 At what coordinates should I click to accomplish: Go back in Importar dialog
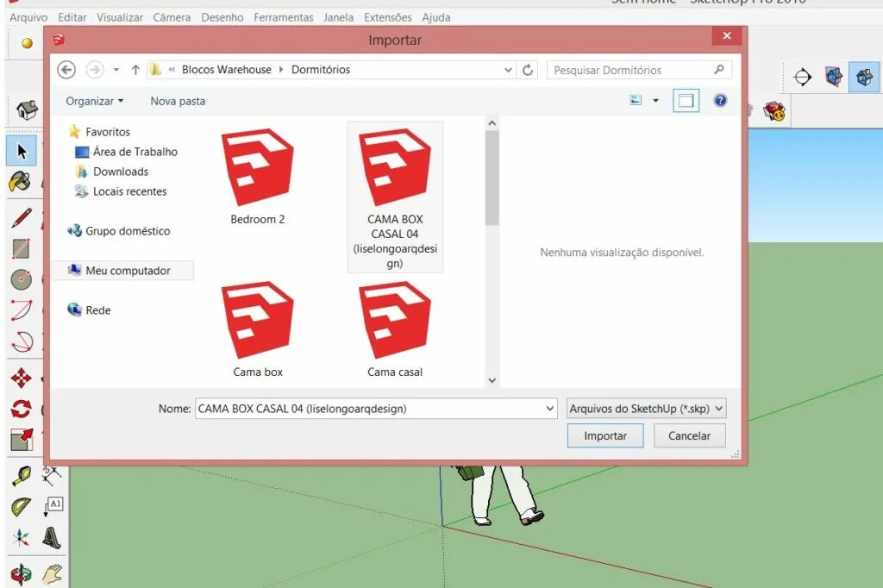(x=66, y=70)
